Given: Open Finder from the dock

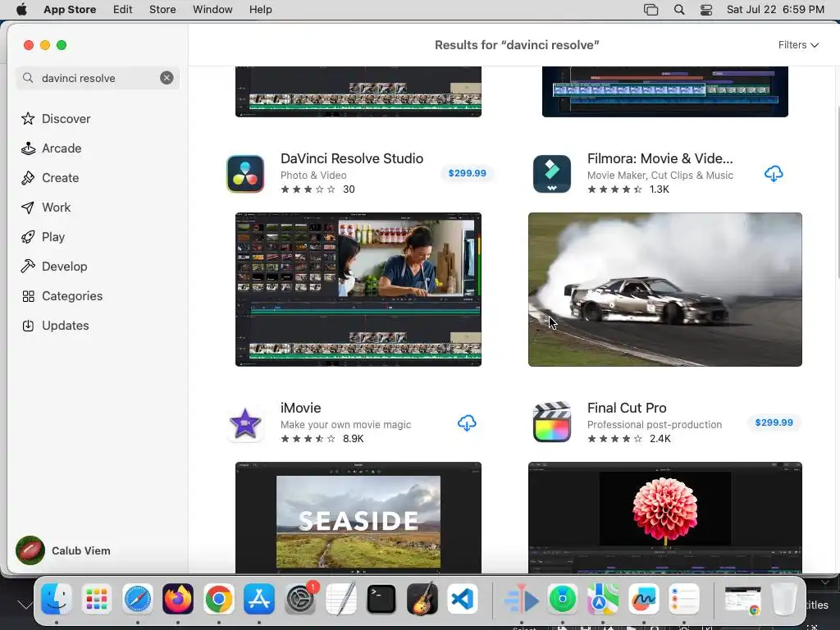Looking at the screenshot, I should point(57,599).
